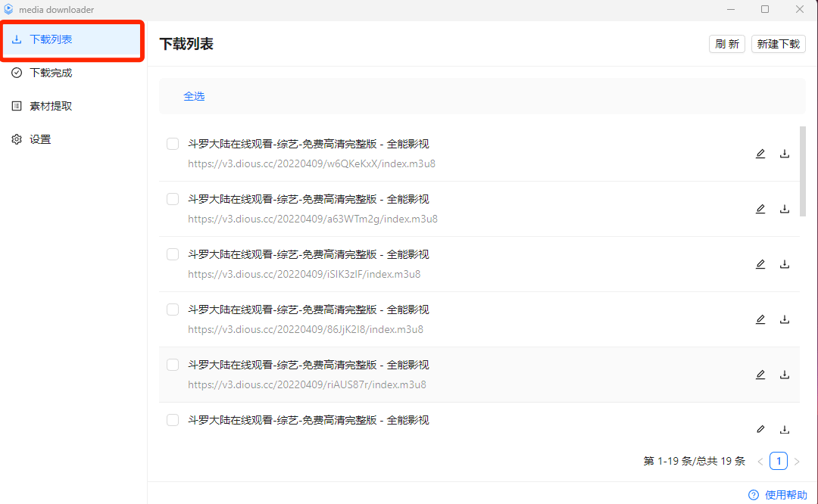Image resolution: width=818 pixels, height=504 pixels.
Task: Go to next page arrow
Action: coord(797,461)
